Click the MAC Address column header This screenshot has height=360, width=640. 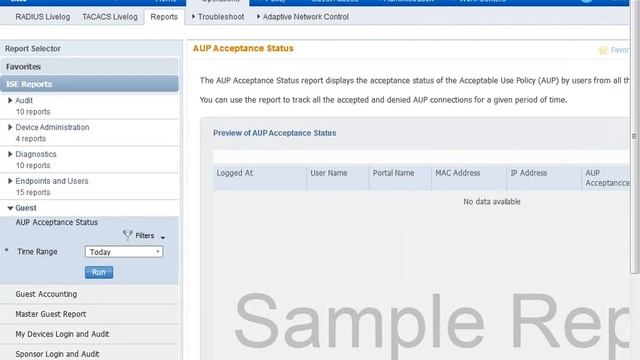(469, 178)
